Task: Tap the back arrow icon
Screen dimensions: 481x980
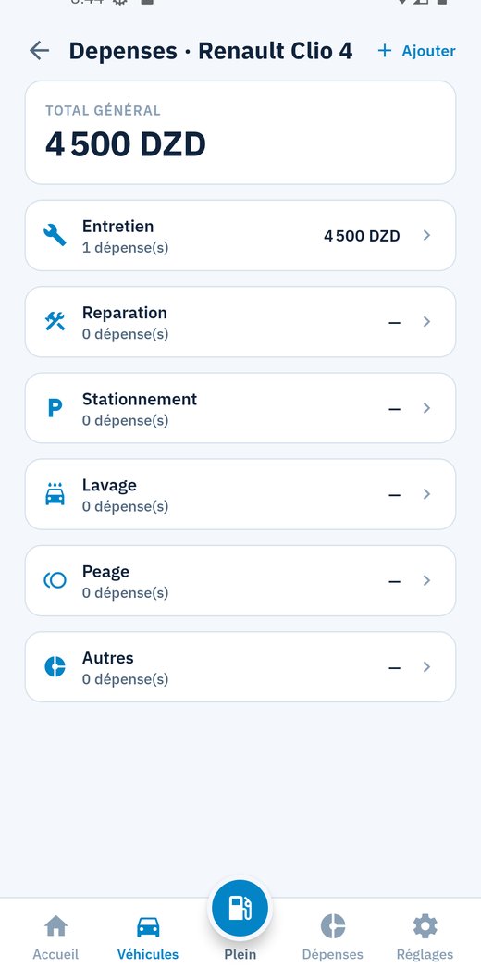Action: point(40,51)
